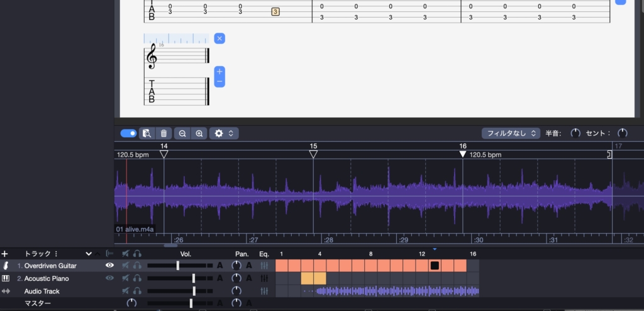Click the minus button beside the tab staff

[219, 82]
